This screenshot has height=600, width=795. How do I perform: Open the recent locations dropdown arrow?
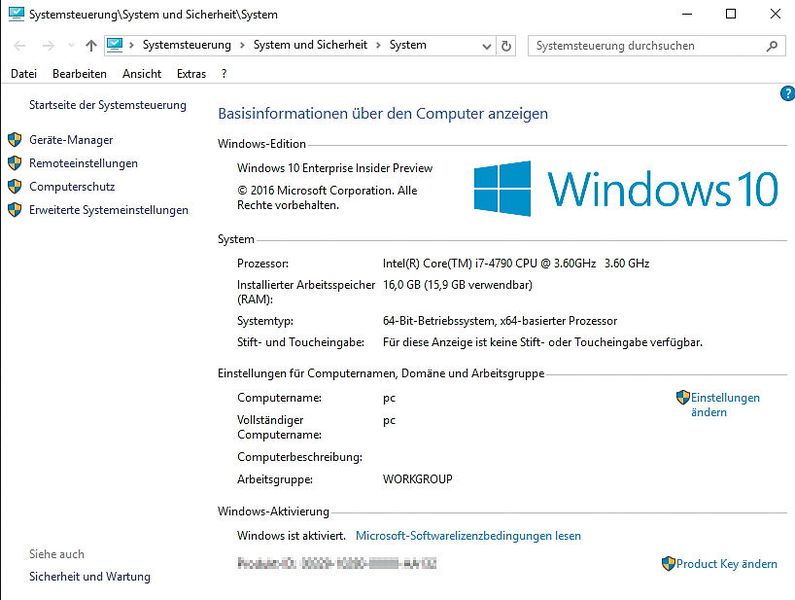[71, 46]
